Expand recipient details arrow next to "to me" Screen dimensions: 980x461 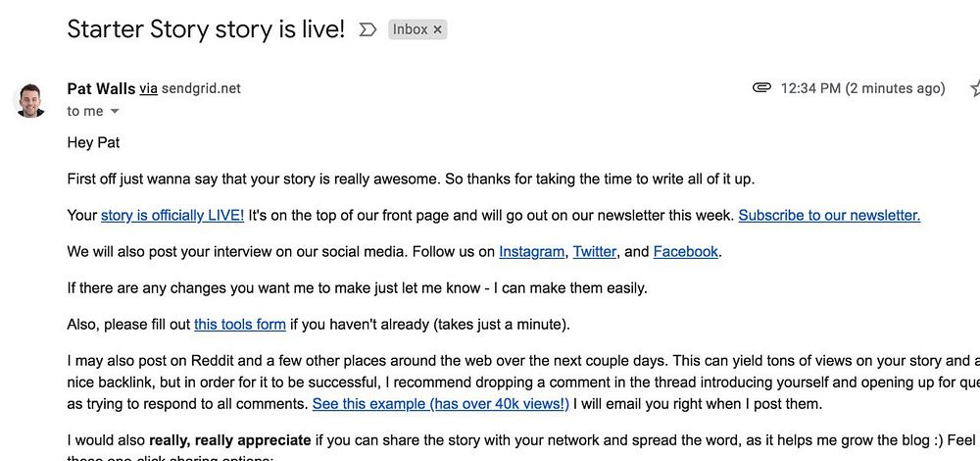coord(115,112)
